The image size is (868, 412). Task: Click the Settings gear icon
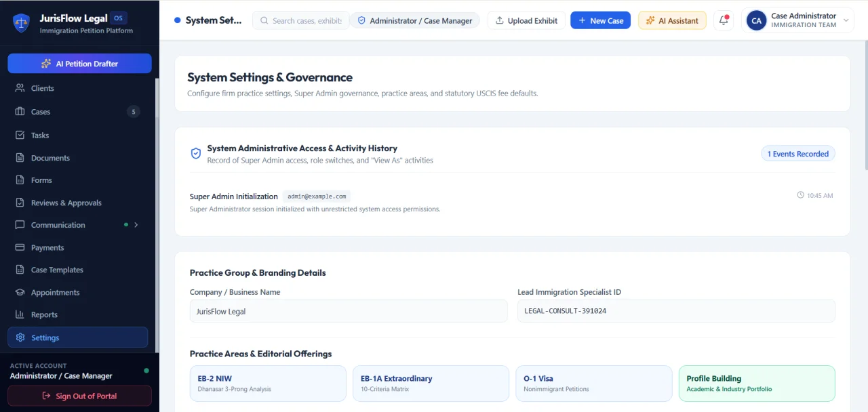pos(20,337)
